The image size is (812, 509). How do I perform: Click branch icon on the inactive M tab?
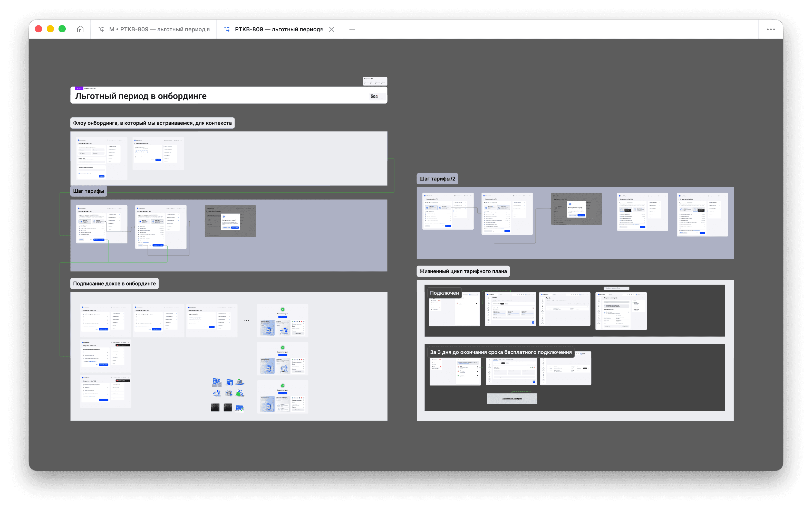101,29
